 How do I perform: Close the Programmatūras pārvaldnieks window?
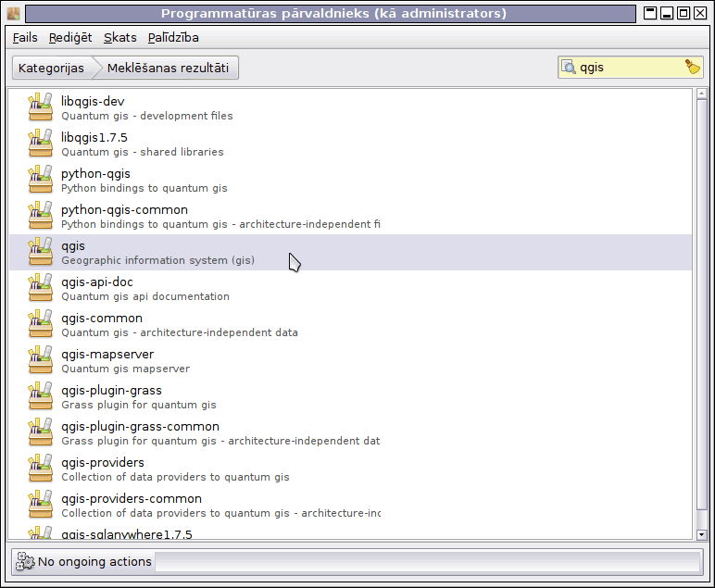pyautogui.click(x=700, y=13)
